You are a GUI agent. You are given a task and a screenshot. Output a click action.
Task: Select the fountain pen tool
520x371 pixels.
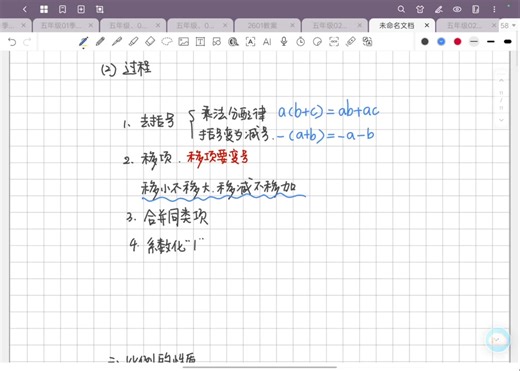click(83, 42)
